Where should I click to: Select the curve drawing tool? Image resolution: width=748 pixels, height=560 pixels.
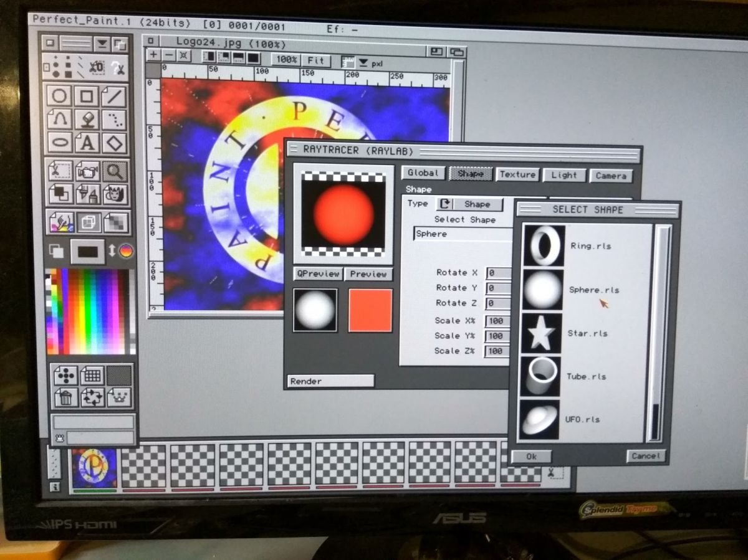[x=60, y=119]
